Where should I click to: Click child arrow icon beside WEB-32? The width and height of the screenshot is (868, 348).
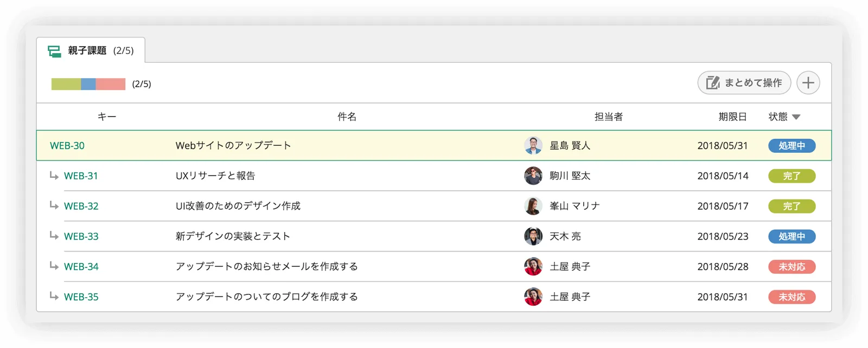coord(54,205)
